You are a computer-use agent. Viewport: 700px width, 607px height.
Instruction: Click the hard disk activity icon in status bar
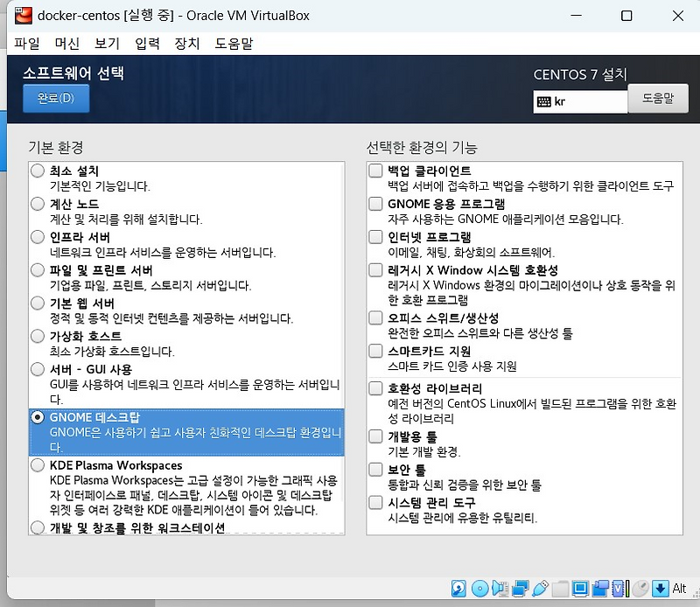coord(457,589)
